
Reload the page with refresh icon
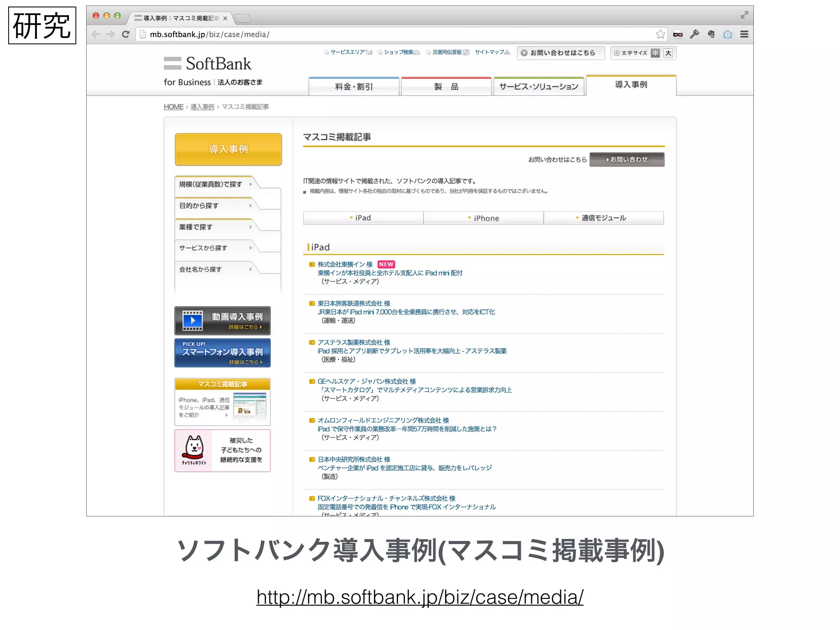[126, 34]
